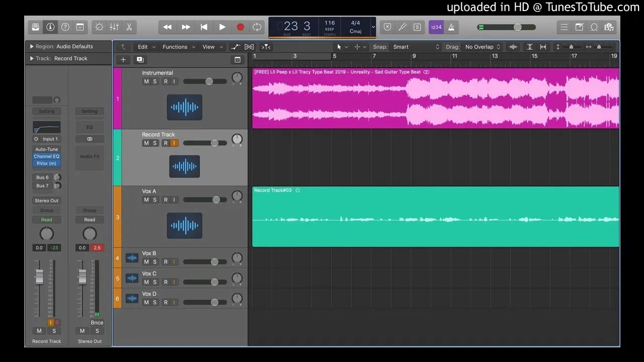Click the Stereo Out output slot
This screenshot has height=362, width=644.
46,201
